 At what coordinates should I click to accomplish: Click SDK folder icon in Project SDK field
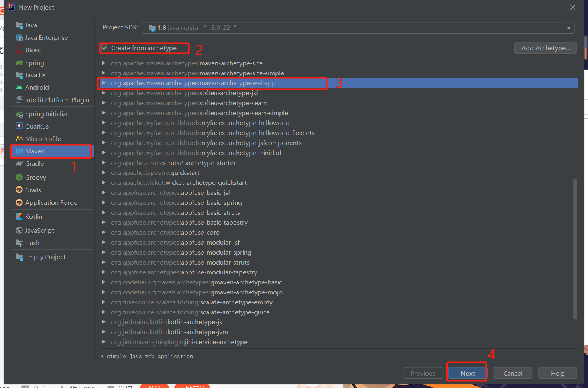[x=152, y=28]
